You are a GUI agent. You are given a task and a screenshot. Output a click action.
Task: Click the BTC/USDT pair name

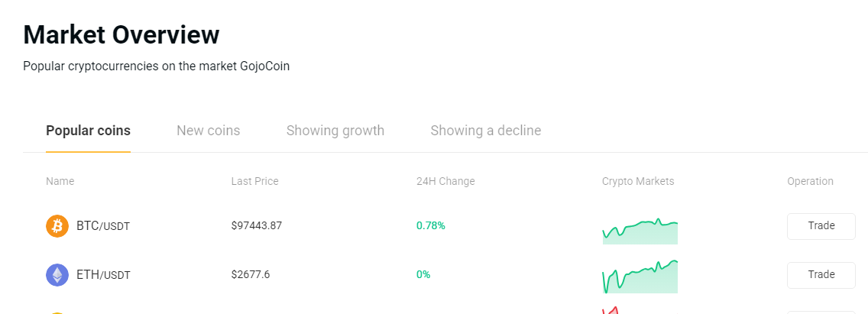(103, 226)
